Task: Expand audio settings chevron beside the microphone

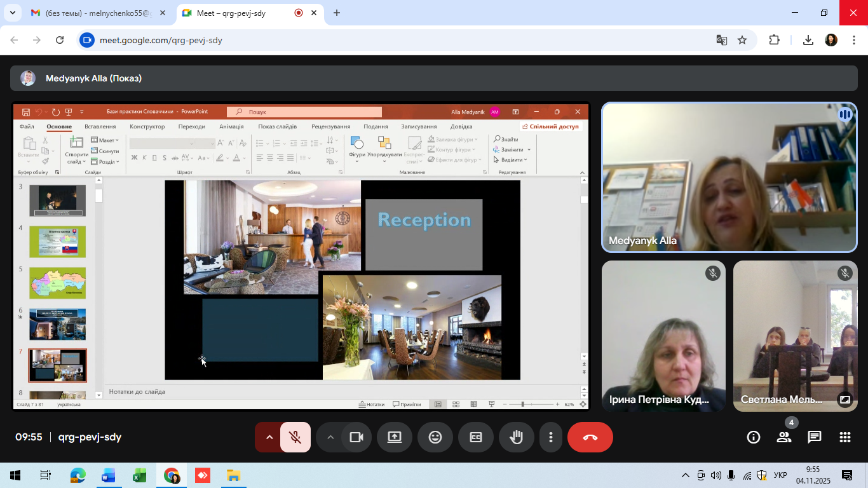Action: pos(269,437)
